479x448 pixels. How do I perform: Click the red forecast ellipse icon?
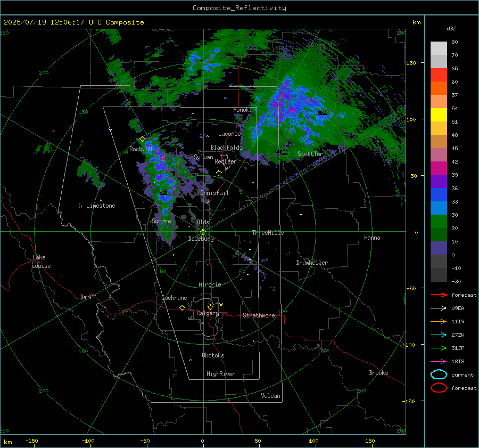(x=439, y=388)
